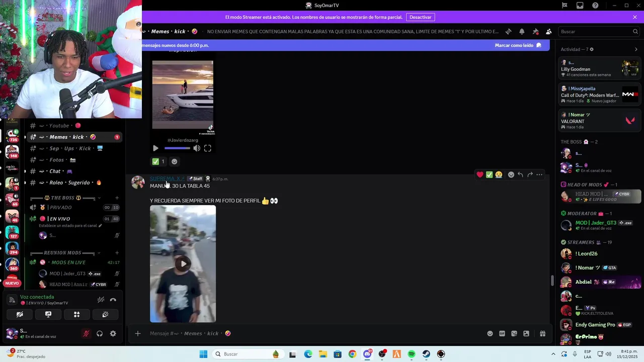The width and height of the screenshot is (644, 362).
Task: Open Spotify from the taskbar
Action: click(x=412, y=354)
